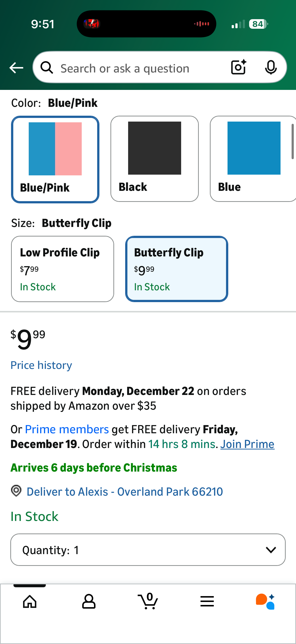
Task: View the Price history link
Action: [x=41, y=365]
